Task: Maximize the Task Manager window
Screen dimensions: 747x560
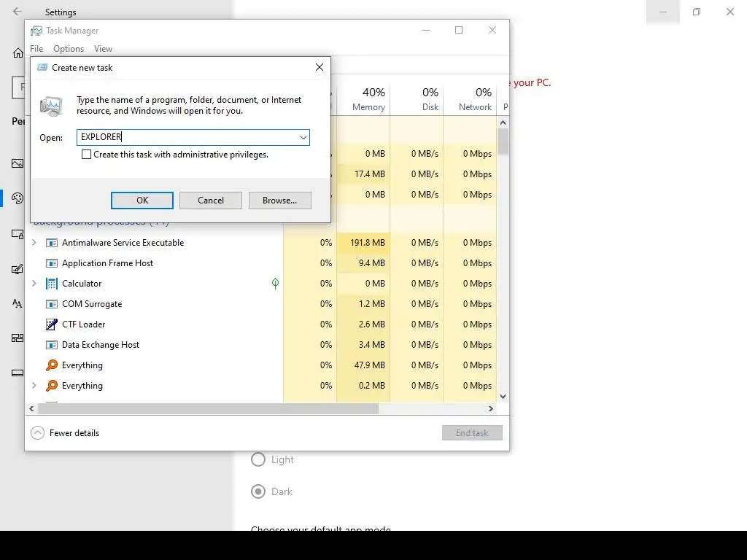Action: 459,31
